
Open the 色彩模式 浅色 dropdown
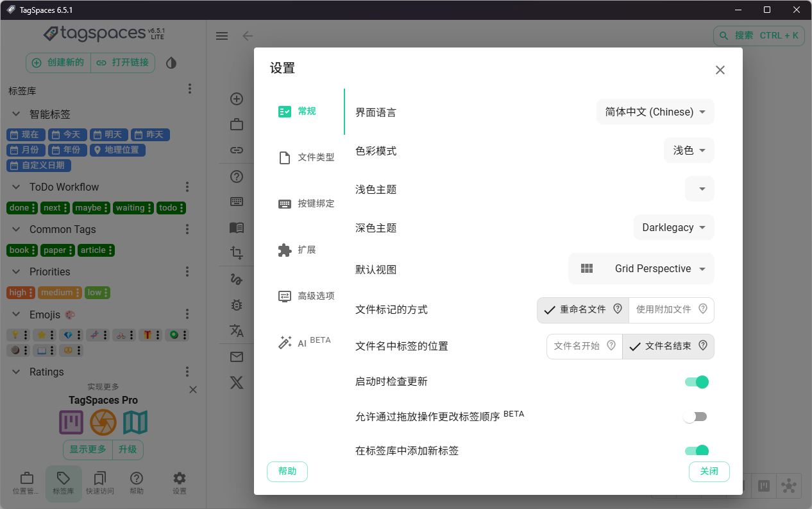[x=689, y=150]
